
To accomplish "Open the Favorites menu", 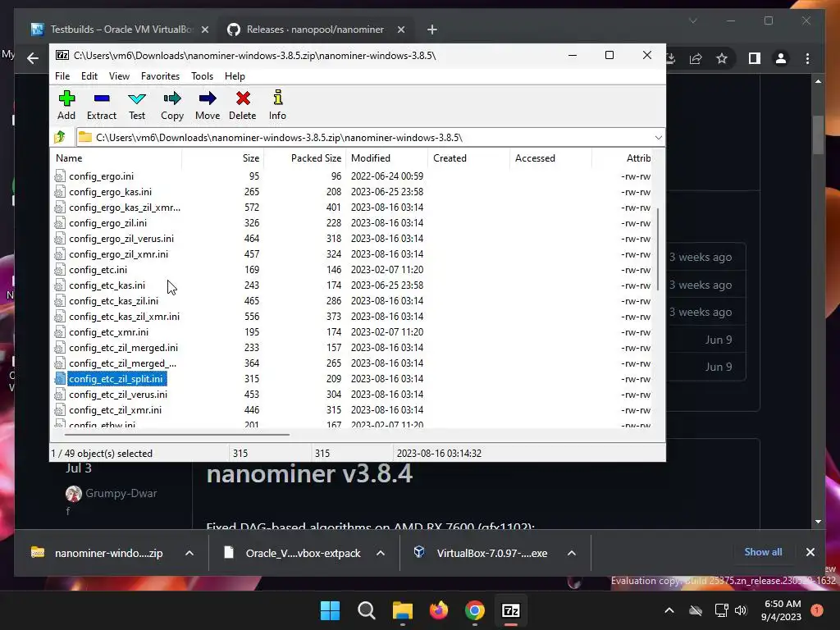I will (x=160, y=76).
